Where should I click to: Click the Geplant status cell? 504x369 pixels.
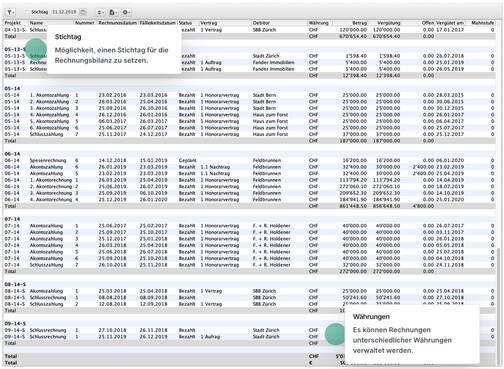tap(187, 160)
